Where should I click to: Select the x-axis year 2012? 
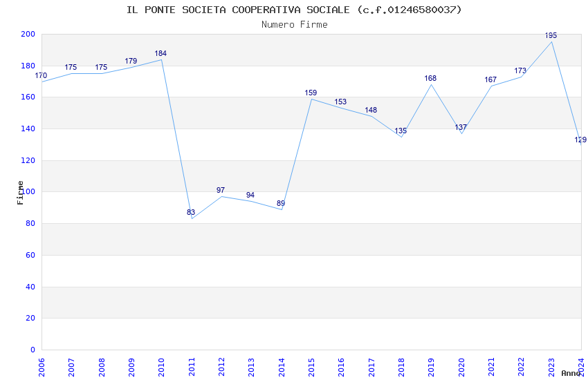(221, 367)
